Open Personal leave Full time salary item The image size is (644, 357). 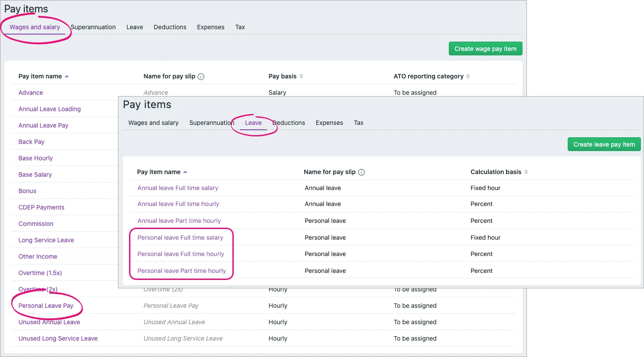(x=180, y=237)
